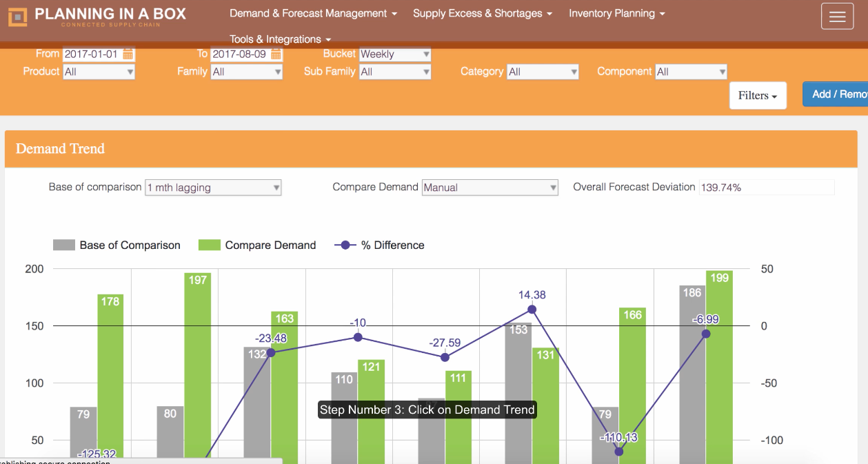
Task: Click the Add / Remove button
Action: click(x=840, y=94)
